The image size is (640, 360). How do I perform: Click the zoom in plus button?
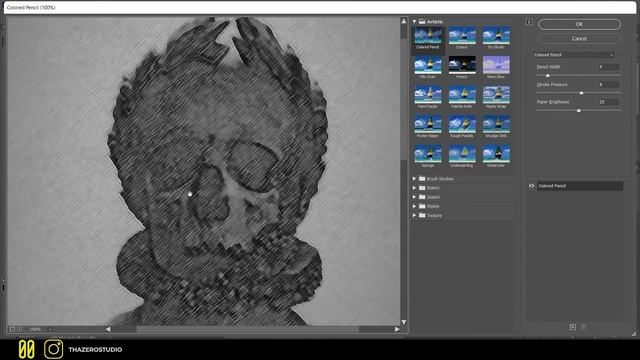point(20,329)
